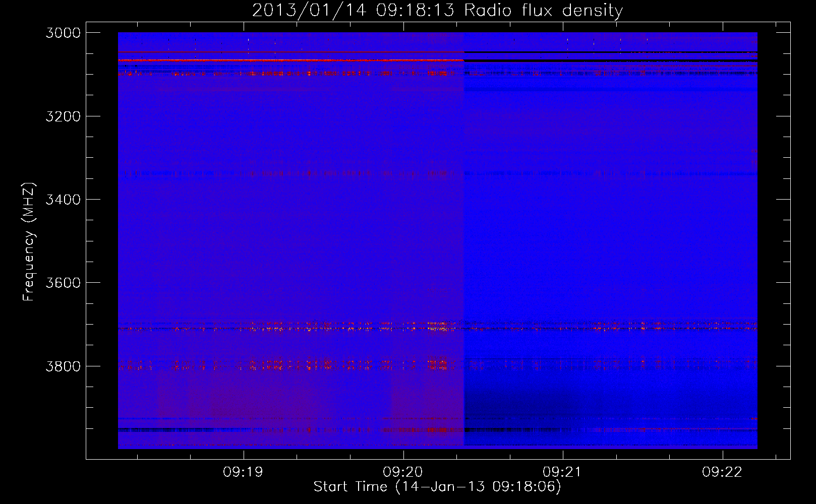The width and height of the screenshot is (816, 504).
Task: Click the 3800 frequency axis label
Action: (63, 366)
